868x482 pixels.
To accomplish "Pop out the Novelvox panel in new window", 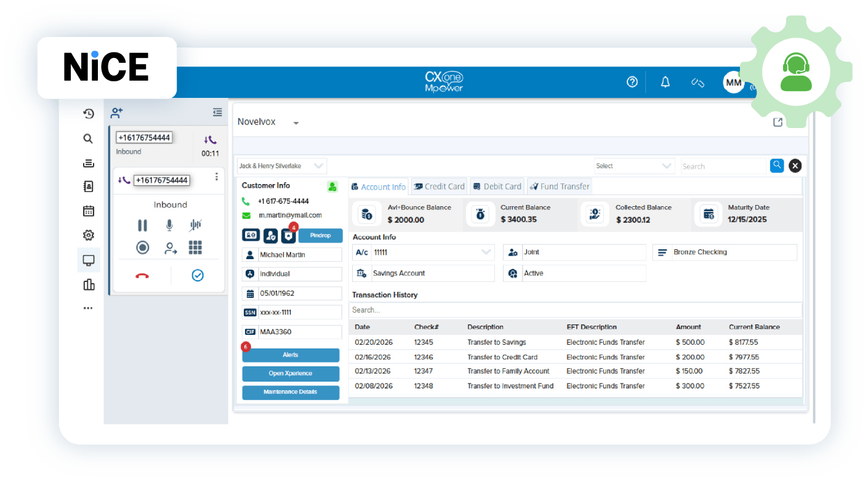I will [778, 122].
